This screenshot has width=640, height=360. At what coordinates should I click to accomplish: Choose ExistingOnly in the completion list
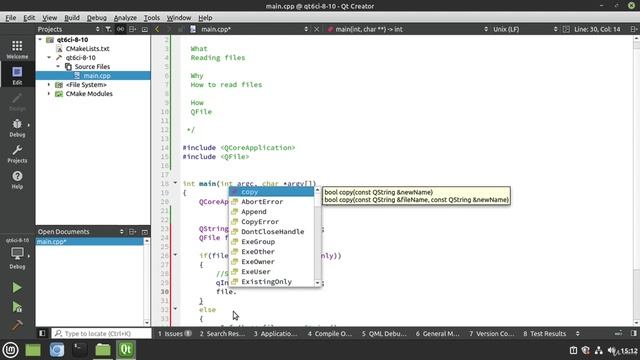click(x=271, y=282)
